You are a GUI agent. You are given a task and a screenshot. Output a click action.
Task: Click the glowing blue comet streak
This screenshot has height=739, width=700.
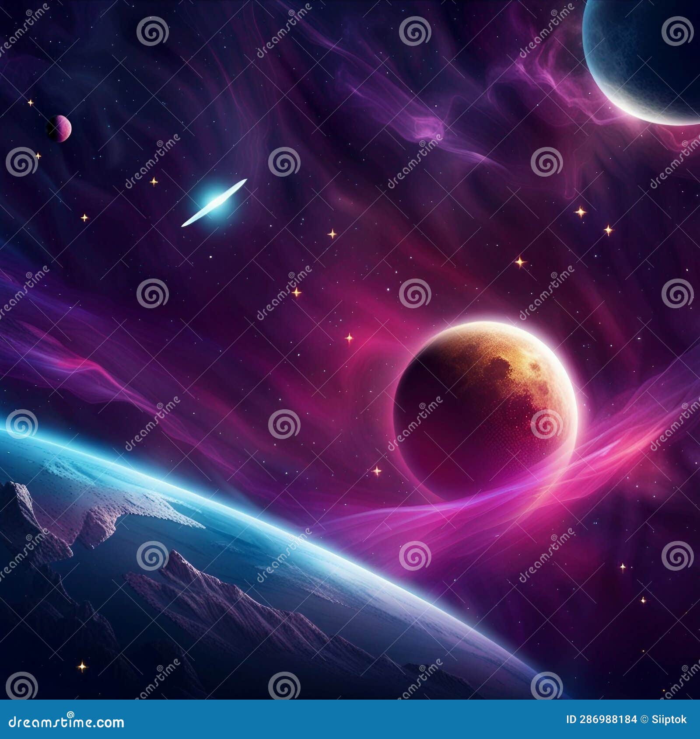[214, 203]
